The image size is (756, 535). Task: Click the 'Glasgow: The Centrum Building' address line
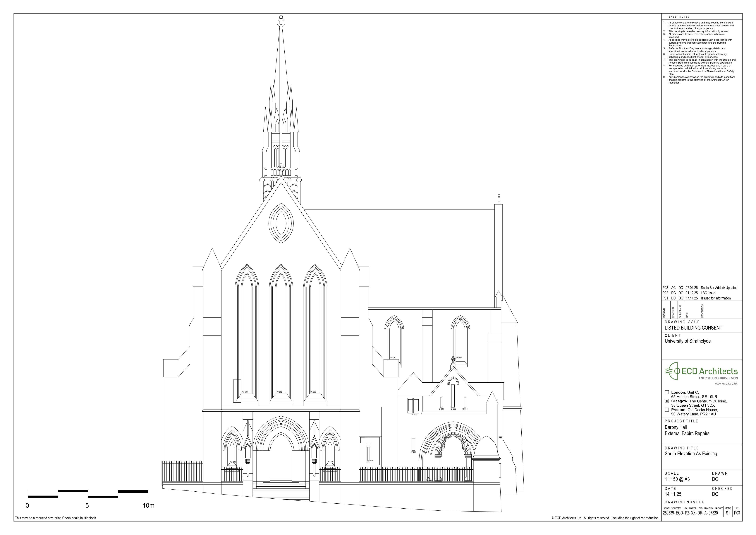point(699,401)
